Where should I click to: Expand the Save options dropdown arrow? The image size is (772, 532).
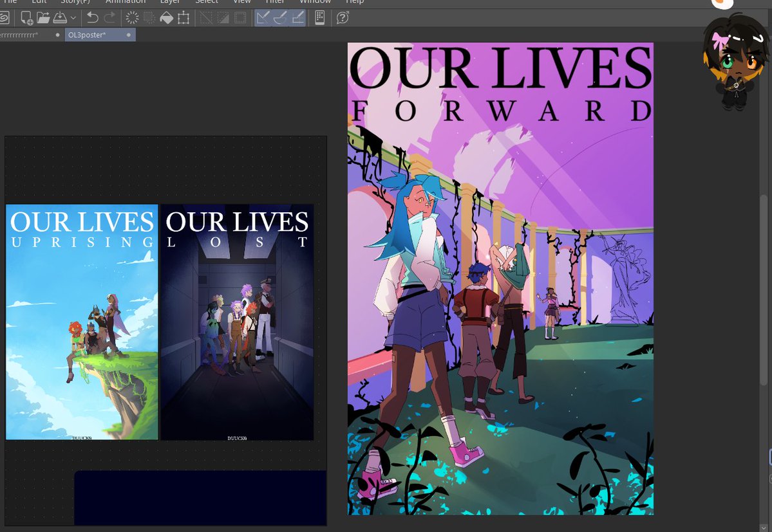pos(73,18)
